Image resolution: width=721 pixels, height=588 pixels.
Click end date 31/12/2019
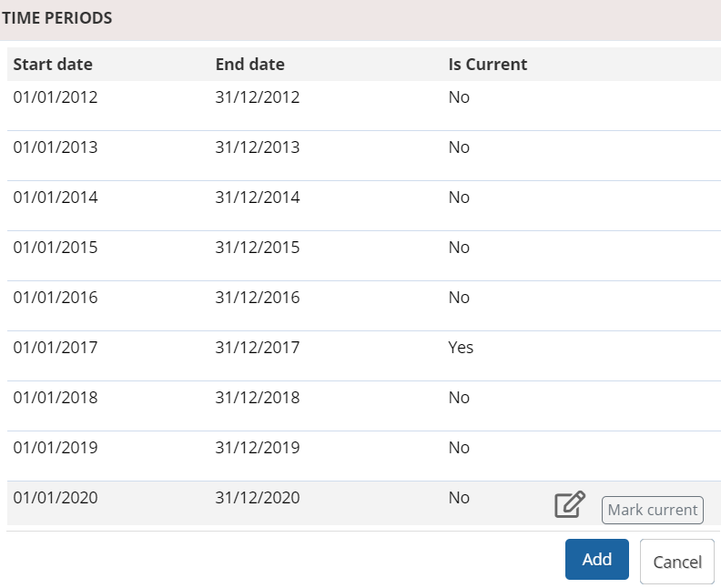click(257, 448)
